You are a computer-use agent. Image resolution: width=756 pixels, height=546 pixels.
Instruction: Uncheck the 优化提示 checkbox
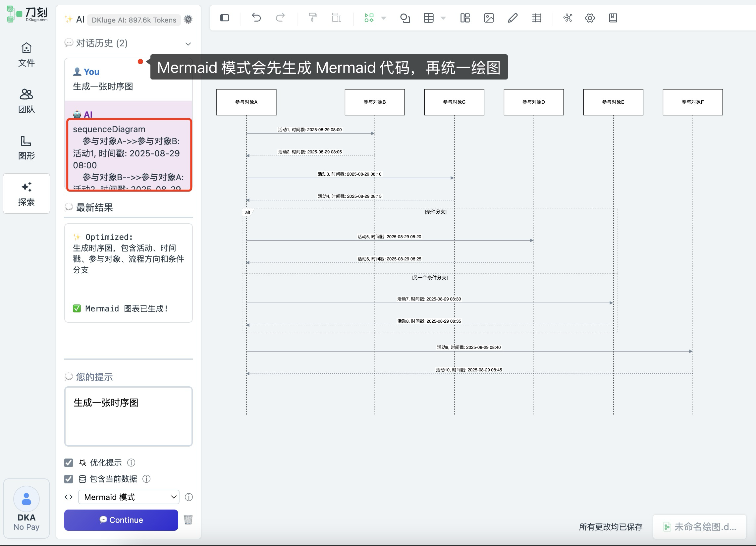69,463
